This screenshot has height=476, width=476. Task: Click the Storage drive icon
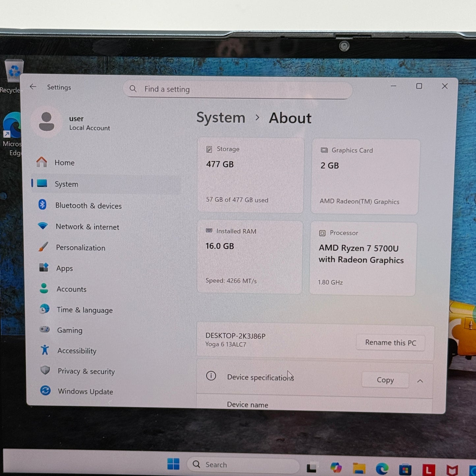click(x=209, y=149)
